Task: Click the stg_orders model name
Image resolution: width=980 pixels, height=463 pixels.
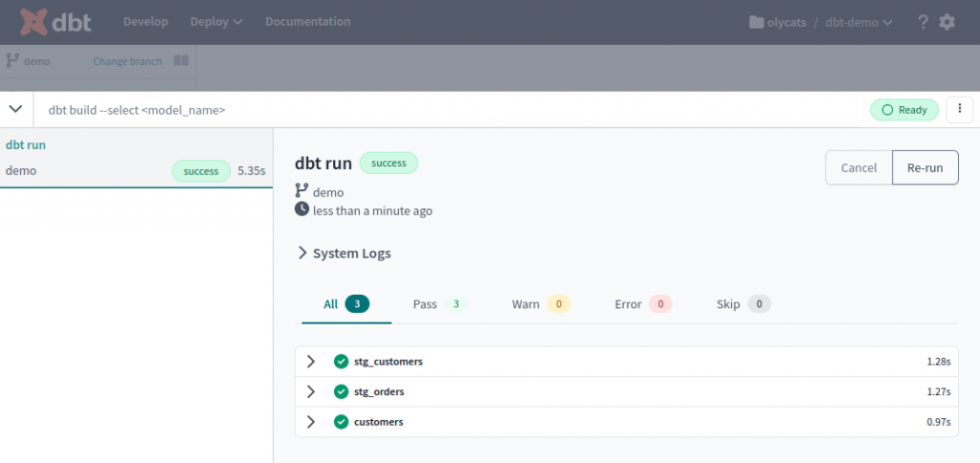Action: [x=379, y=392]
